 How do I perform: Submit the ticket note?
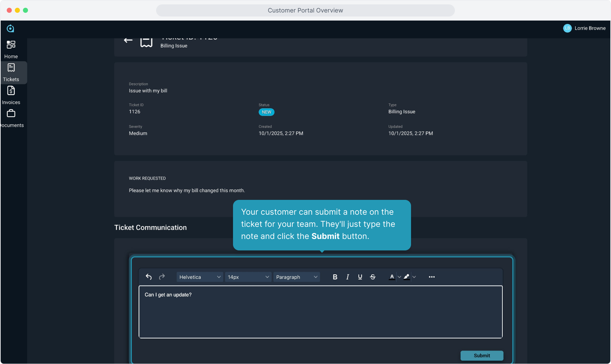point(482,355)
